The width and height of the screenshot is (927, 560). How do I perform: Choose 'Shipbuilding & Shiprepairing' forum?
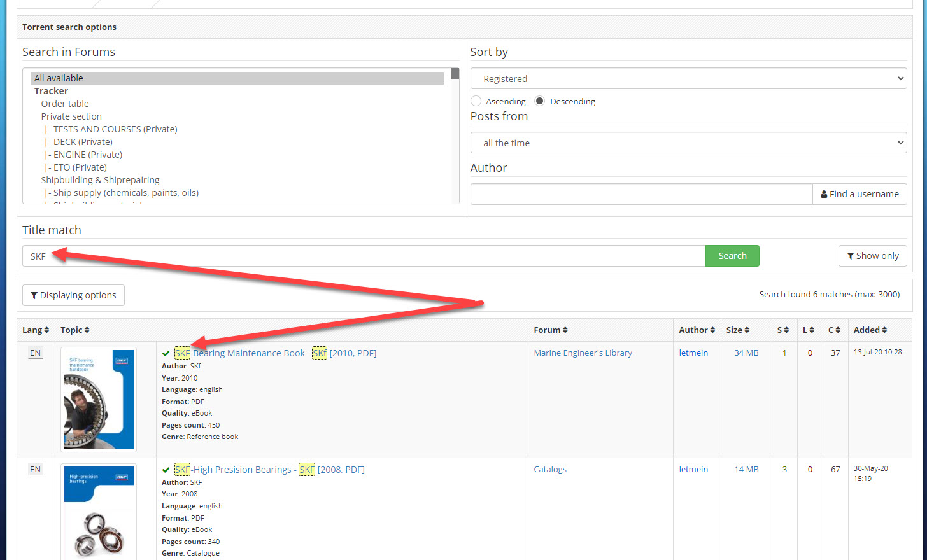100,180
